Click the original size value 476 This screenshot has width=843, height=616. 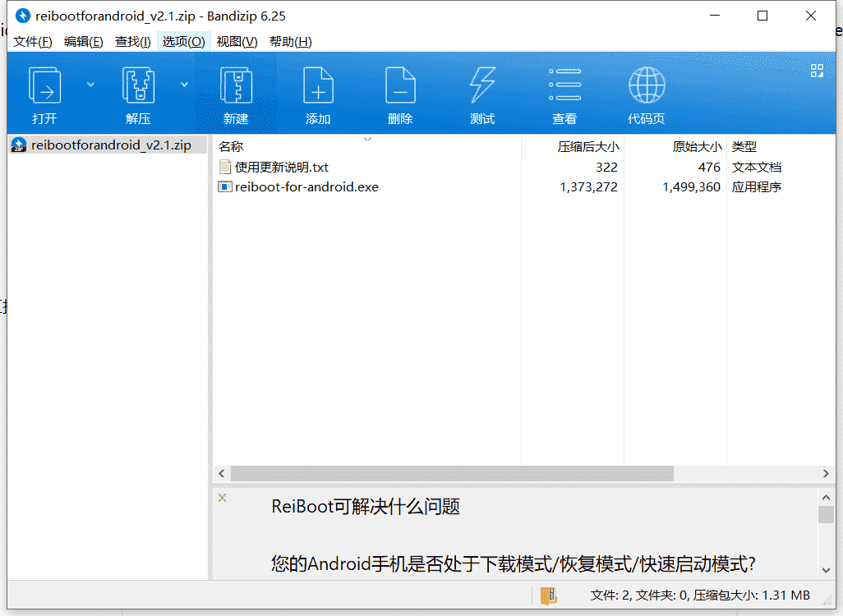pyautogui.click(x=709, y=168)
